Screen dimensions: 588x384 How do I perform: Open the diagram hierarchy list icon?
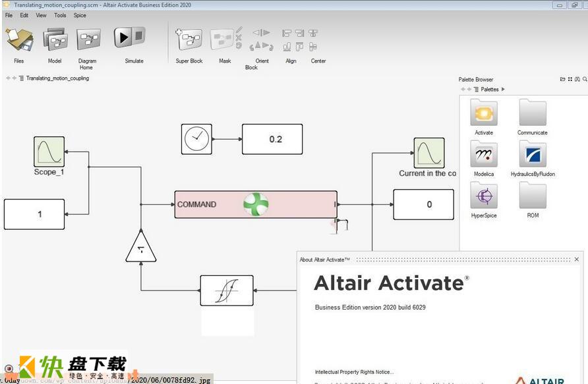tap(21, 78)
